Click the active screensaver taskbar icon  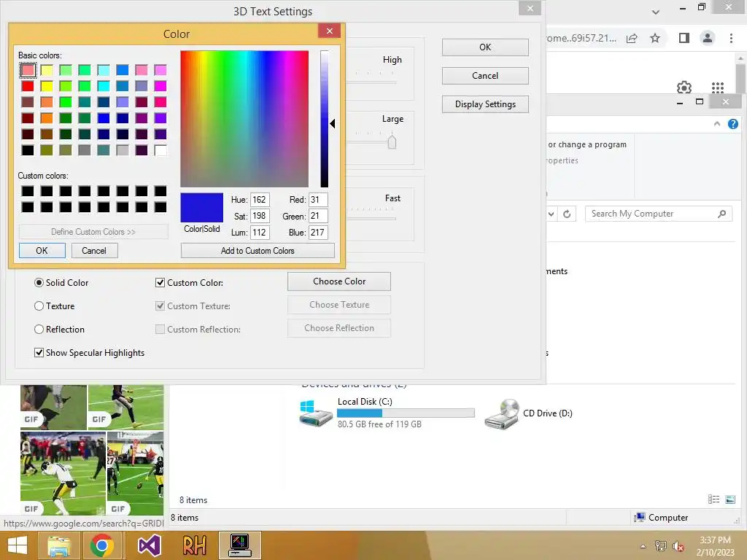[239, 545]
